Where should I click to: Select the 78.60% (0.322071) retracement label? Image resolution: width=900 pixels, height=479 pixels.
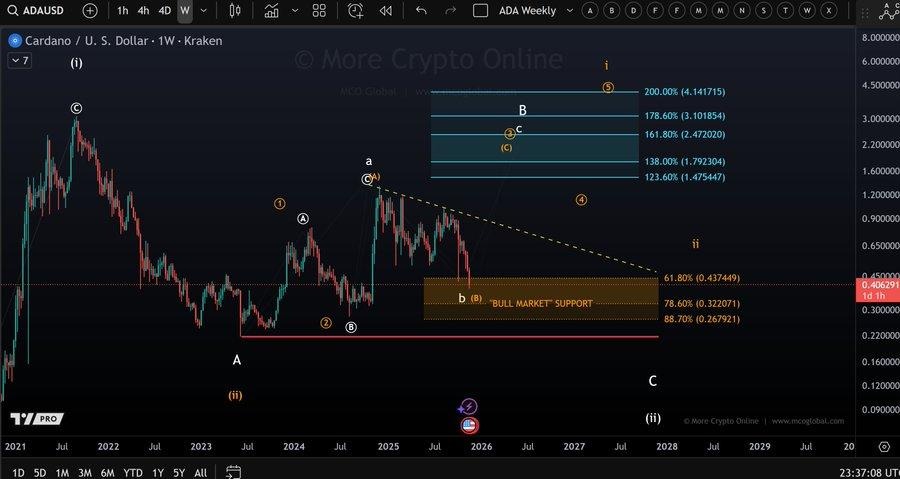701,303
